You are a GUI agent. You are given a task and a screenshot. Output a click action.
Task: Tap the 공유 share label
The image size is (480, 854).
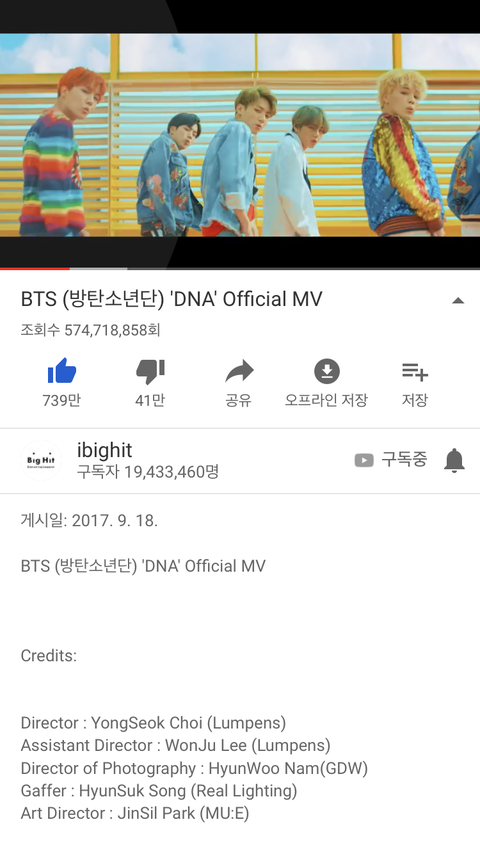click(239, 400)
